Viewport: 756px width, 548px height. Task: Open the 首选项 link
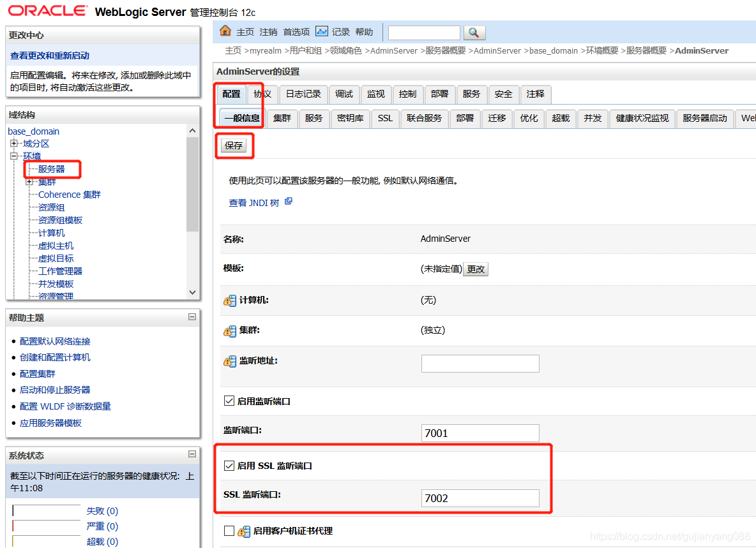(296, 33)
